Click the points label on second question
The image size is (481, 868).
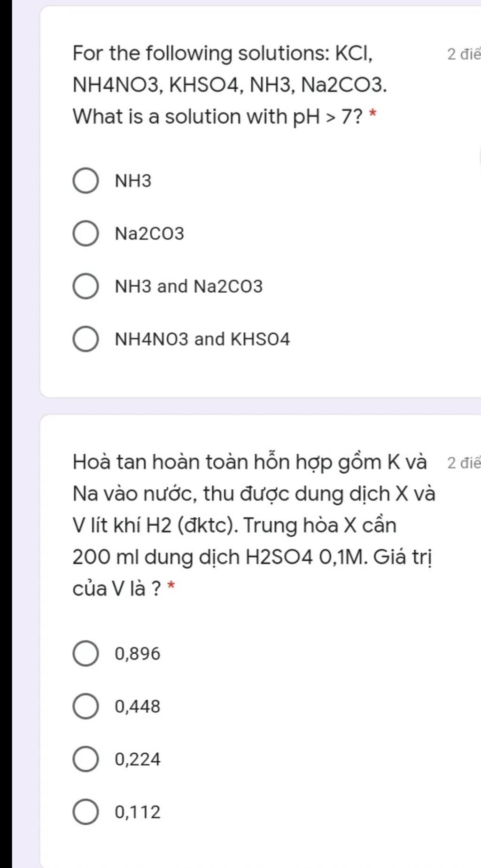click(464, 463)
